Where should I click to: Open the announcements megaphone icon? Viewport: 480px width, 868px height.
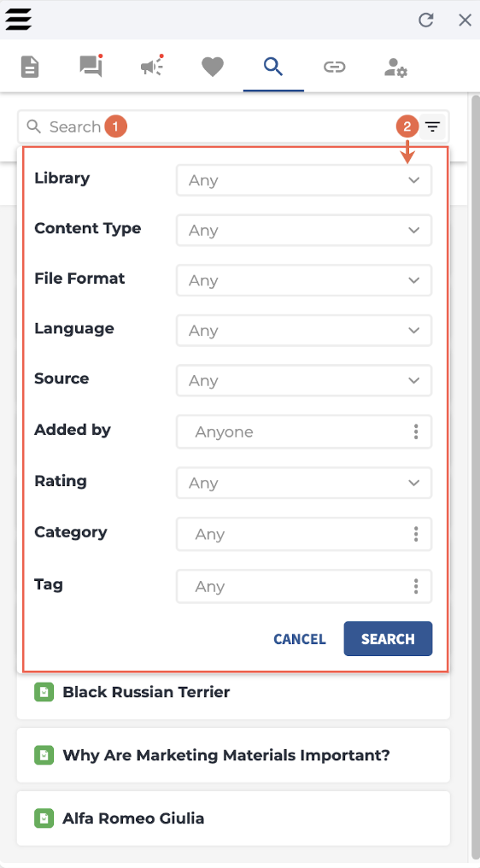[x=152, y=67]
